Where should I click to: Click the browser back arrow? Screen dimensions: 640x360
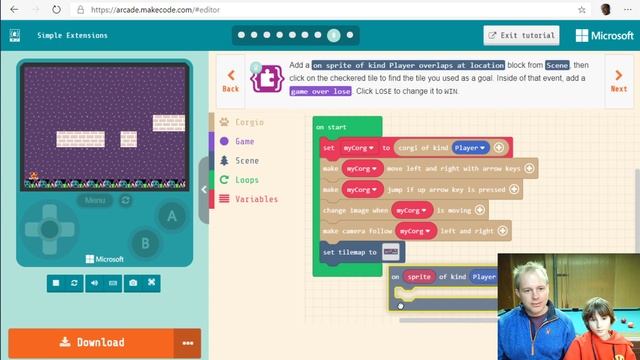14,10
